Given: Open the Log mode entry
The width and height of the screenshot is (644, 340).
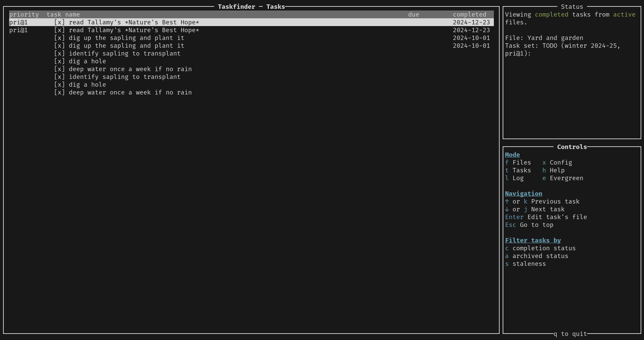Looking at the screenshot, I should 515,178.
